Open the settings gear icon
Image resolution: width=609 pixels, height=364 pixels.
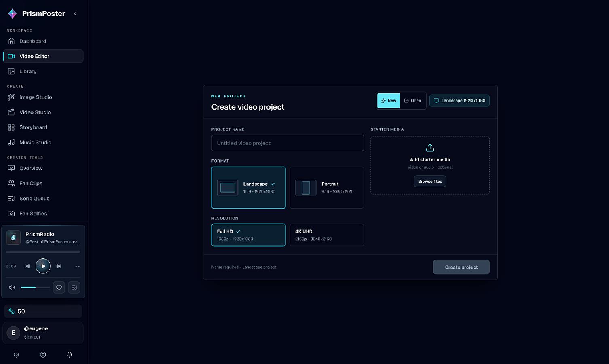17,355
